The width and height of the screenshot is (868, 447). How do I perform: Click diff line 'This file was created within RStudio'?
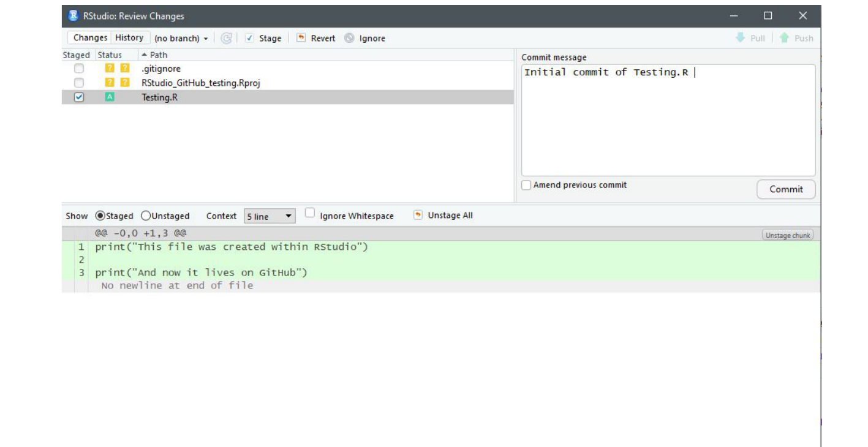pos(232,247)
